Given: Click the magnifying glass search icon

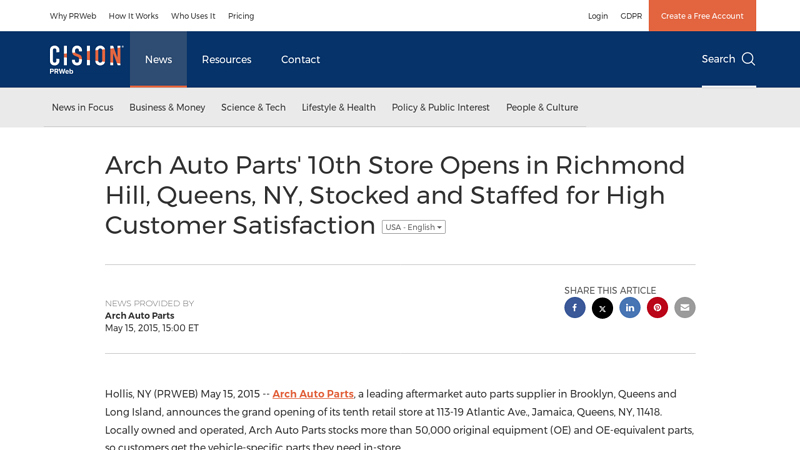Looking at the screenshot, I should [x=748, y=59].
